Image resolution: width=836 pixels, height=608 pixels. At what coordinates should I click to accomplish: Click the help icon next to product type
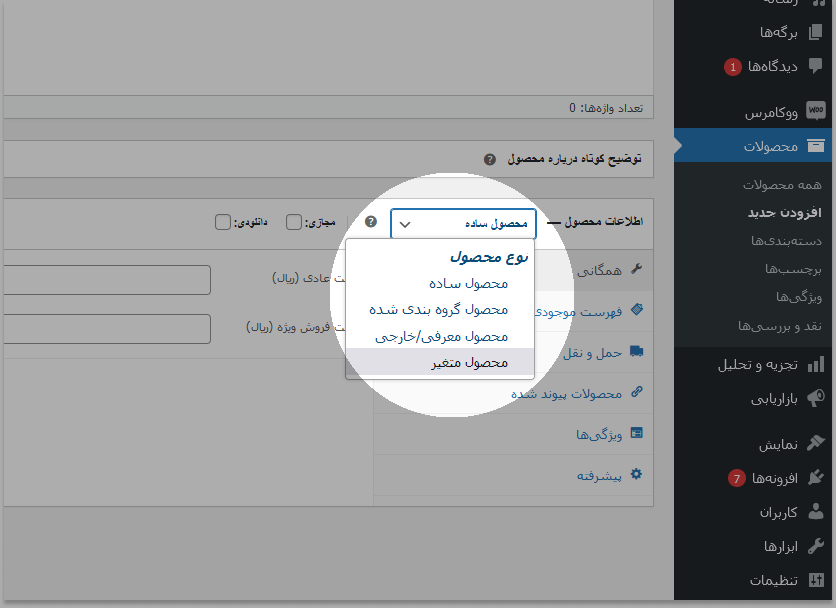(x=371, y=222)
